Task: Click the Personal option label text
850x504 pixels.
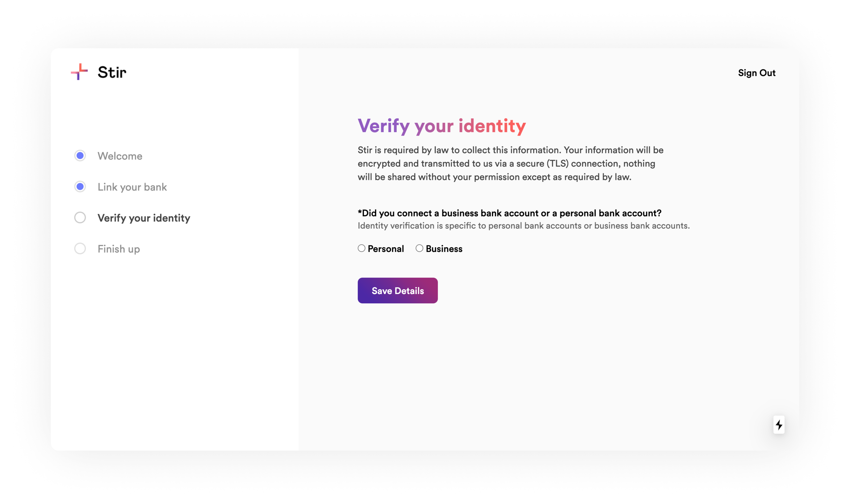Action: (x=386, y=249)
